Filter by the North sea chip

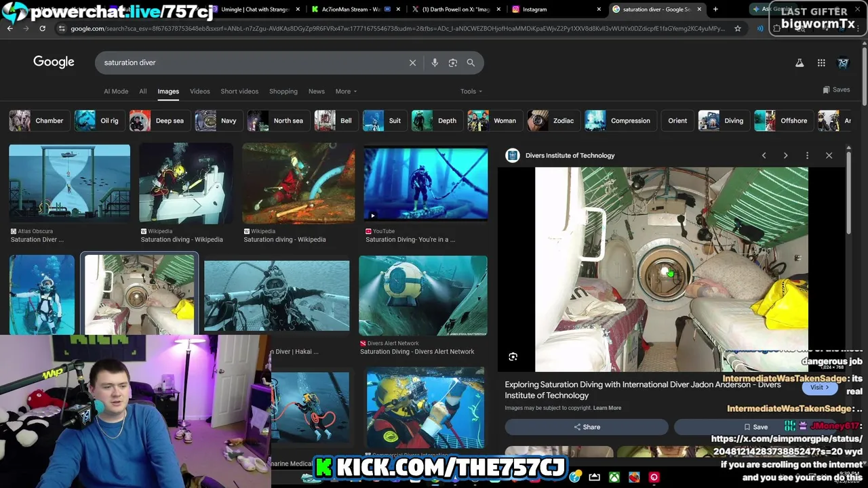pyautogui.click(x=277, y=121)
